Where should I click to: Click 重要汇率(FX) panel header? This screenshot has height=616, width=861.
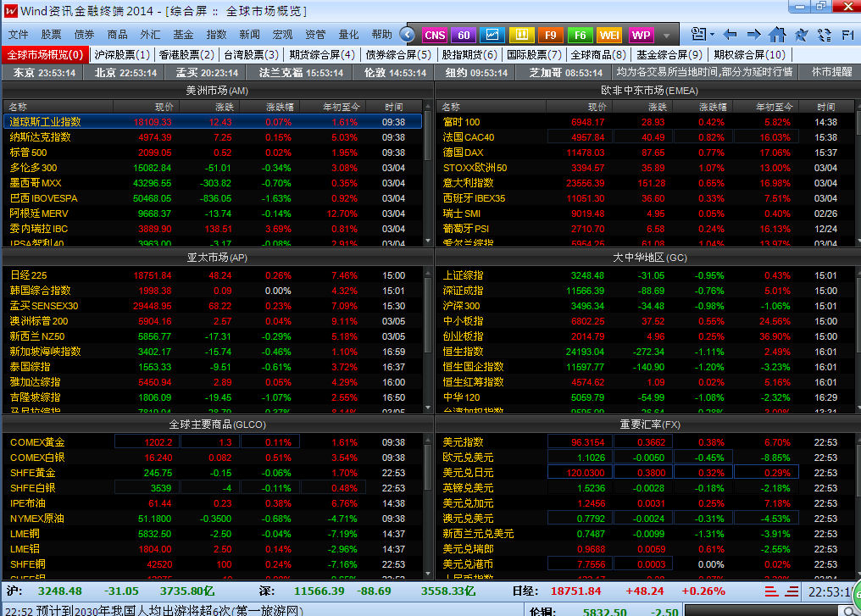(x=650, y=425)
